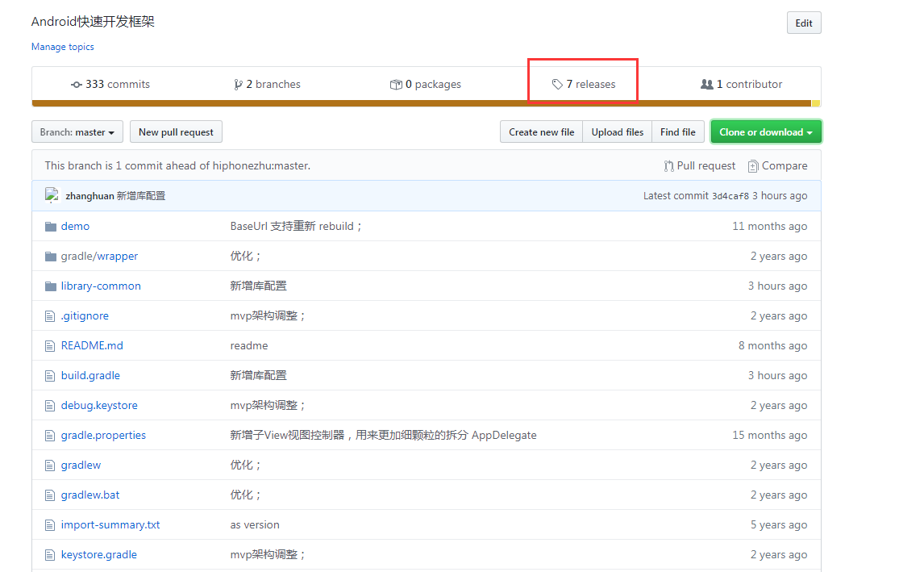Click the file icon for build.gradle
Image resolution: width=924 pixels, height=572 pixels.
[50, 376]
